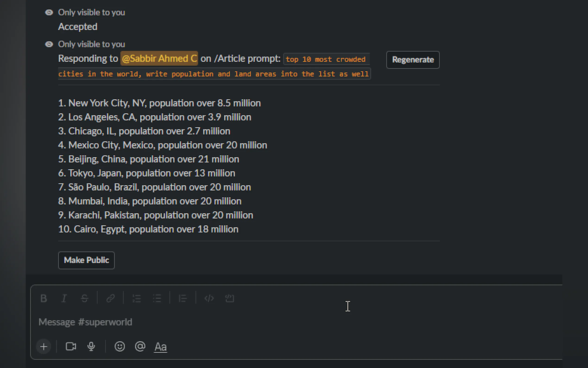Start a bulleted list
The height and width of the screenshot is (368, 588).
157,298
